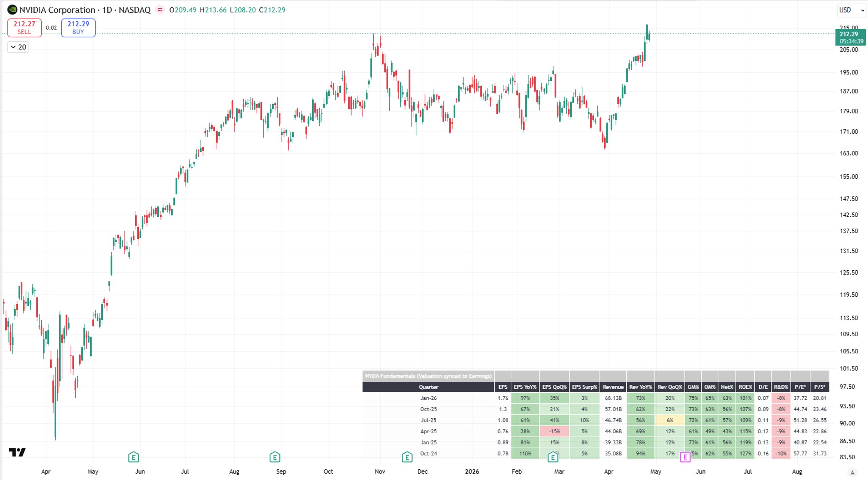The image size is (868, 480).
Task: Click the Revenue column header
Action: click(613, 387)
